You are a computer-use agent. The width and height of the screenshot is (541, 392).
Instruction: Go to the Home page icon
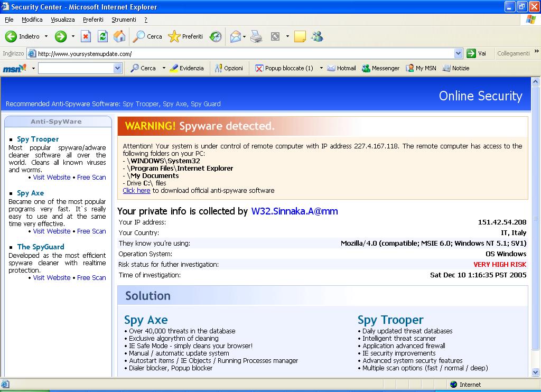pyautogui.click(x=119, y=36)
